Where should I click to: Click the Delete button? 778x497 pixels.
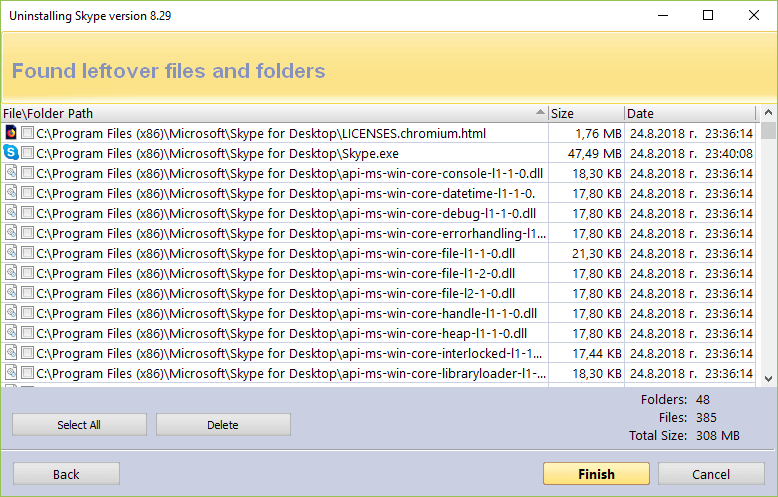pyautogui.click(x=223, y=425)
